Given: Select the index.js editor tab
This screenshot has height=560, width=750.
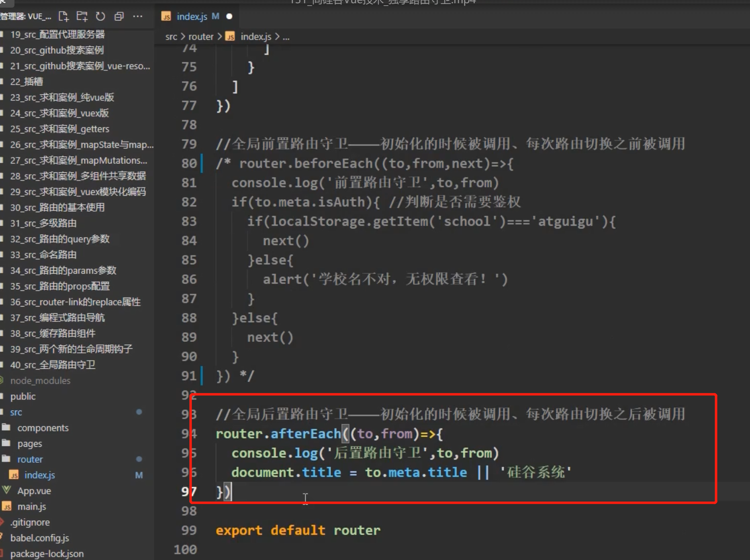Looking at the screenshot, I should [197, 16].
